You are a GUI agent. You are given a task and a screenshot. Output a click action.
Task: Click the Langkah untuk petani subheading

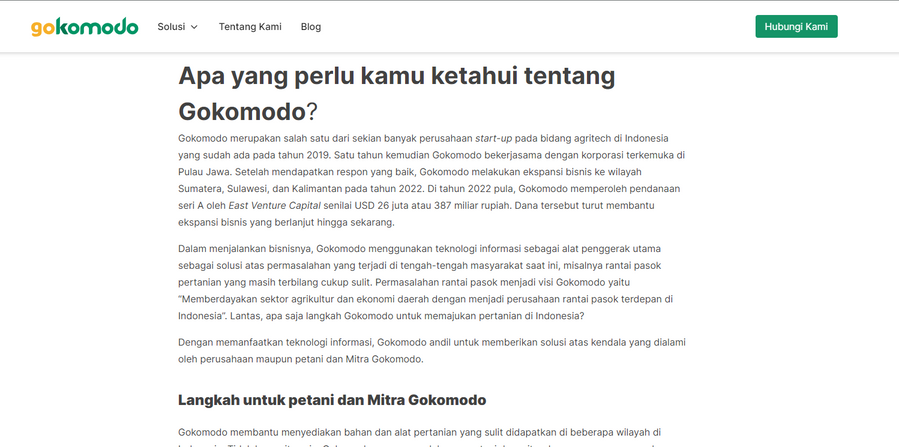point(331,400)
